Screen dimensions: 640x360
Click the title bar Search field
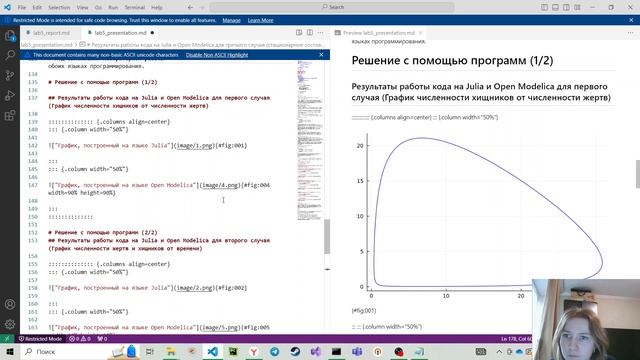tap(332, 7)
